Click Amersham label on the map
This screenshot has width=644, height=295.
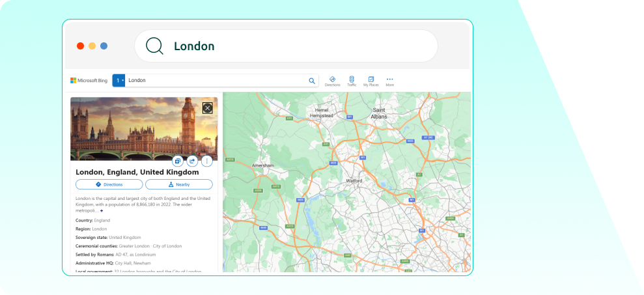[x=263, y=165]
